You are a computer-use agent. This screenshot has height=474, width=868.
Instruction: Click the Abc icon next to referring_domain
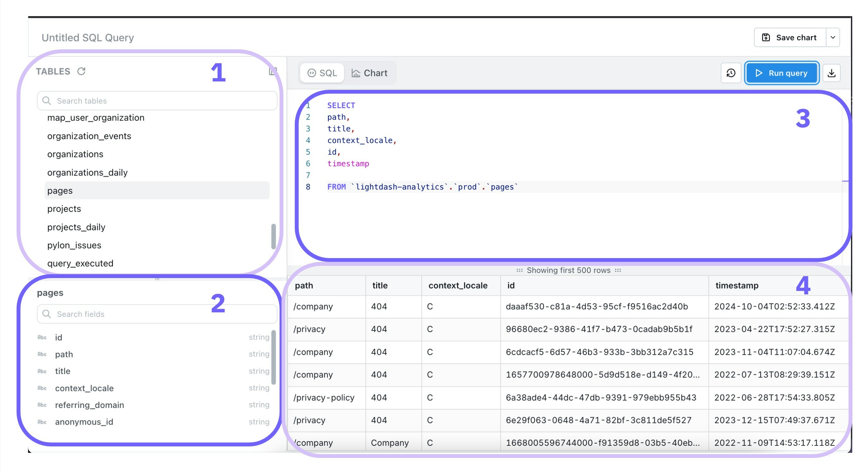pos(42,405)
